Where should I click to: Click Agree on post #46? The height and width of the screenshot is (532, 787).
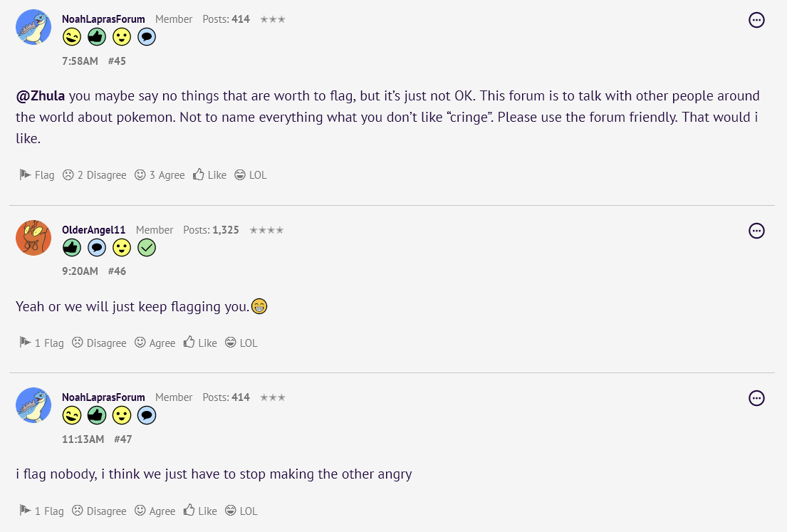(x=155, y=343)
